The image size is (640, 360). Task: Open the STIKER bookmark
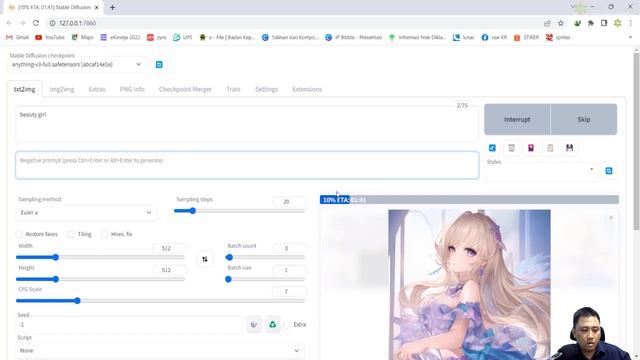(527, 37)
